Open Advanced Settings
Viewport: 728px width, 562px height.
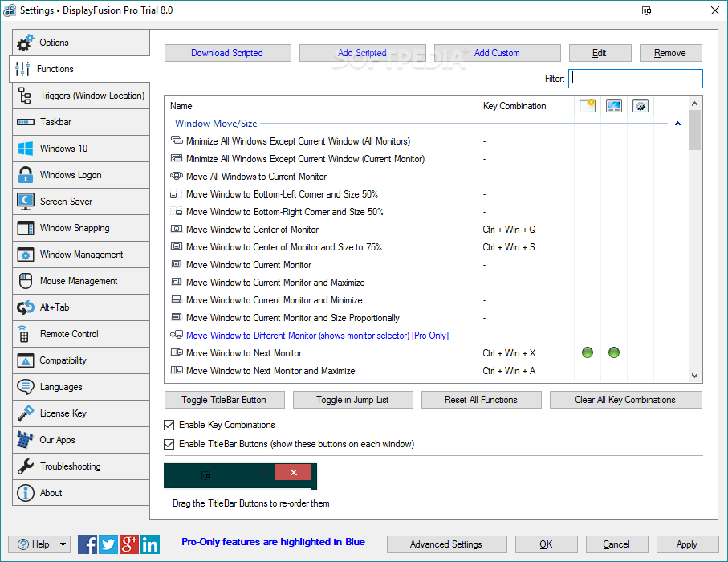pyautogui.click(x=446, y=544)
